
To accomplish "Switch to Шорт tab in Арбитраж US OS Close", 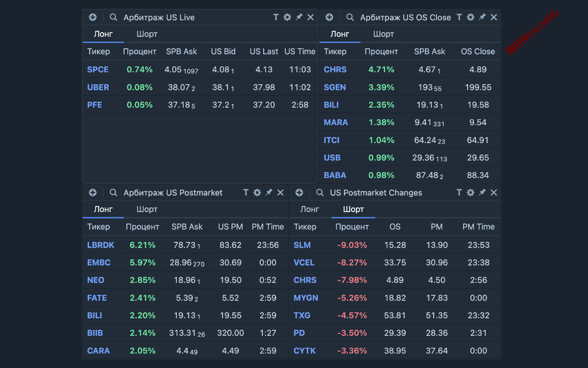I will pos(384,34).
